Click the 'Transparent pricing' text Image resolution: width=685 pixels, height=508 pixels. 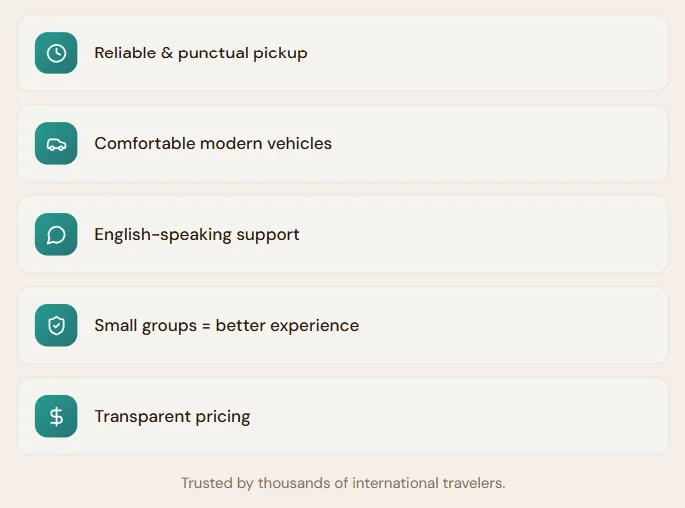point(172,417)
